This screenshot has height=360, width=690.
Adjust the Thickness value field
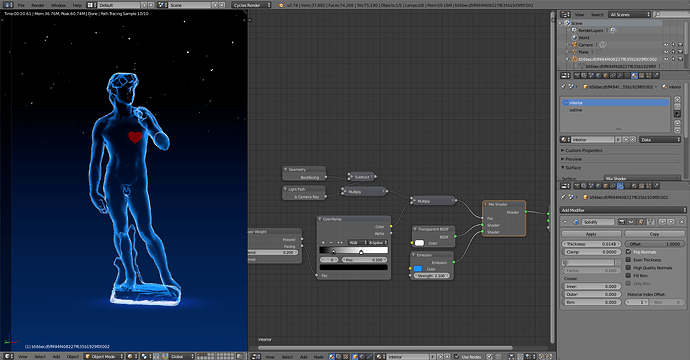coord(591,244)
